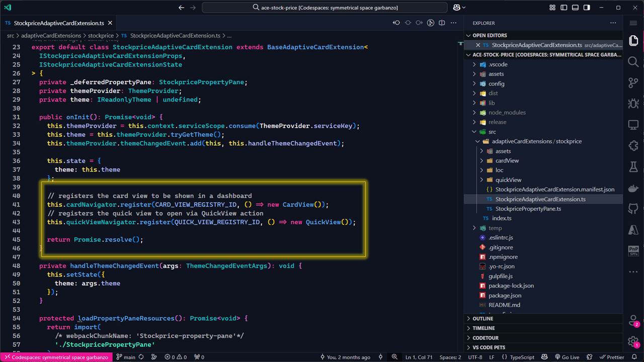Open StockpricePropertyPane.ts in the explorer
The image size is (644, 362).
point(528,209)
